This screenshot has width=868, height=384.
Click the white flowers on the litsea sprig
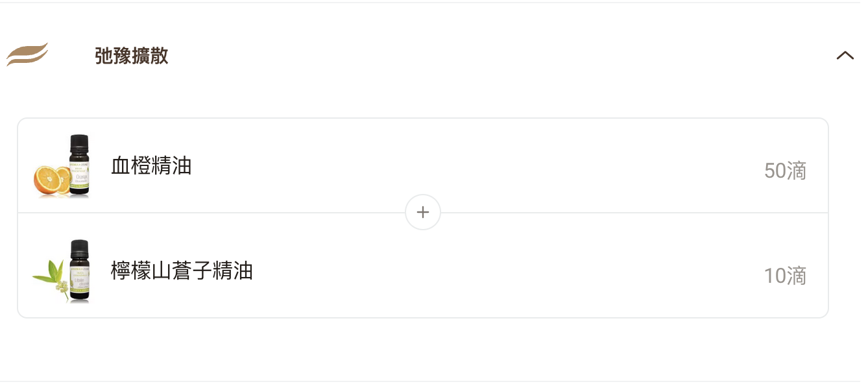63,285
